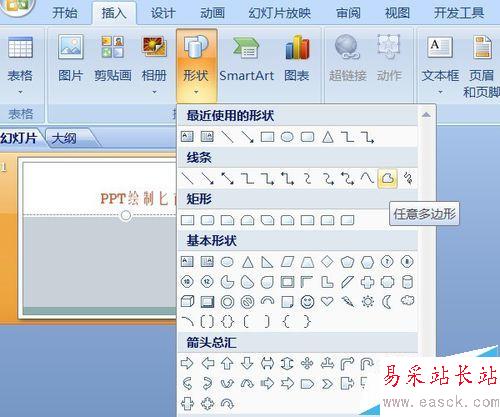This screenshot has width=500, height=417.
Task: Select the cylinder (can) basic shape
Action: [x=407, y=282]
